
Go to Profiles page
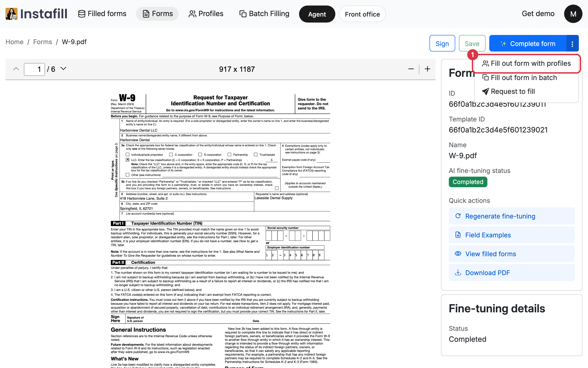pos(206,14)
